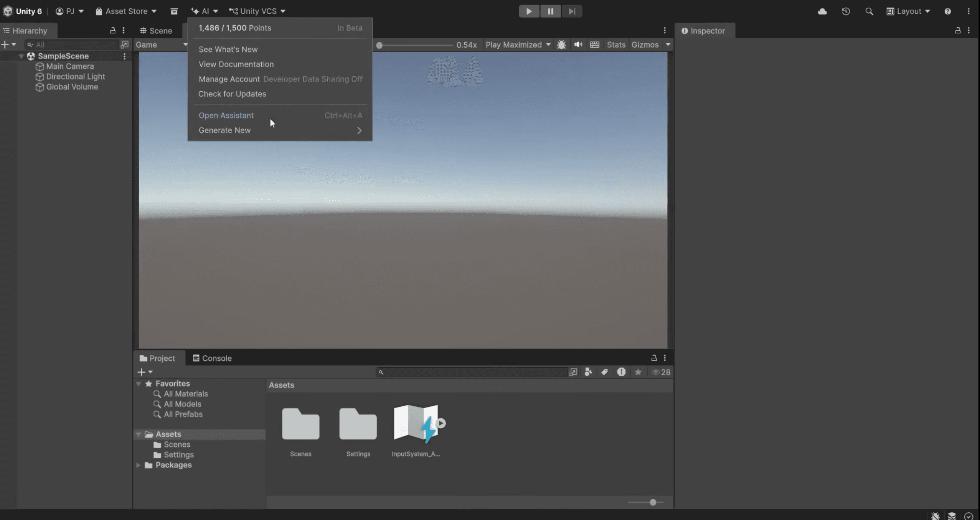The width and height of the screenshot is (980, 520).
Task: Open Game view panel three-dot menu
Action: coord(665,30)
